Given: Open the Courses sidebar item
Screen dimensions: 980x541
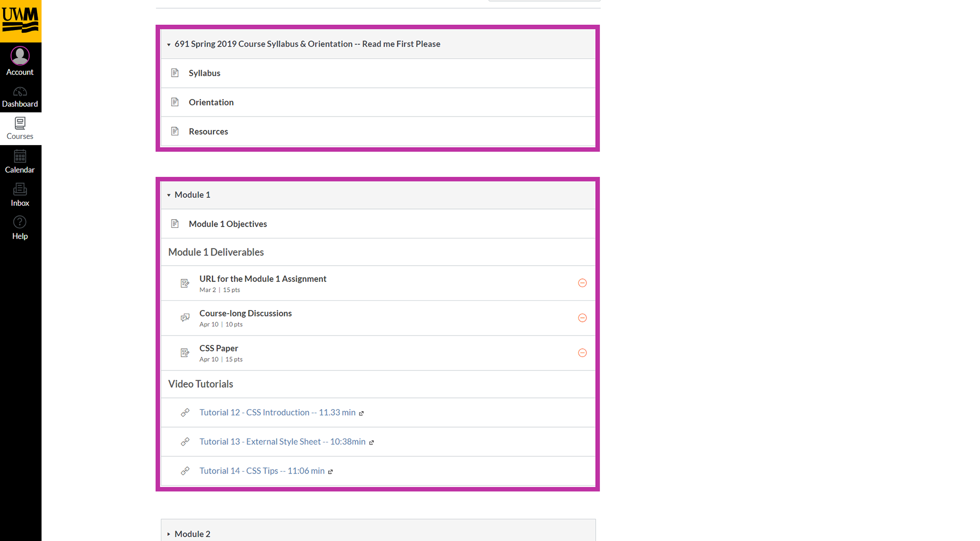Looking at the screenshot, I should (x=20, y=129).
